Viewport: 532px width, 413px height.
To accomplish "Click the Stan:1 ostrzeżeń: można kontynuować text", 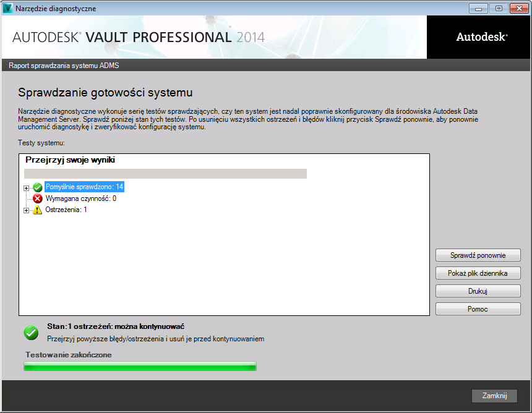I will 116,326.
